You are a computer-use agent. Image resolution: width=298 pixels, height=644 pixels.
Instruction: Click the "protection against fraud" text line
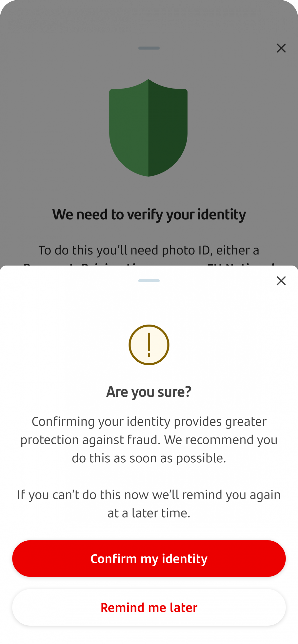149,440
